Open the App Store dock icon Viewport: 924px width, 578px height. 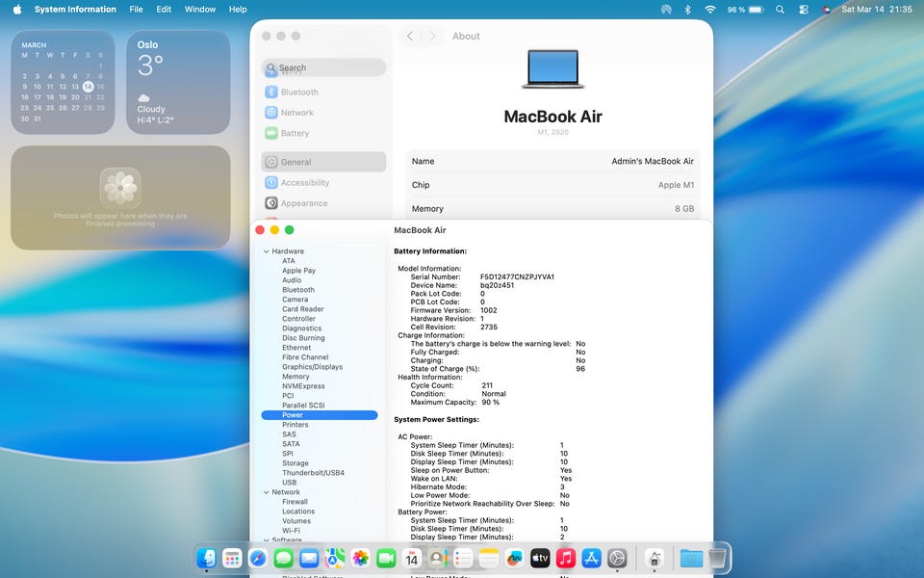point(591,558)
